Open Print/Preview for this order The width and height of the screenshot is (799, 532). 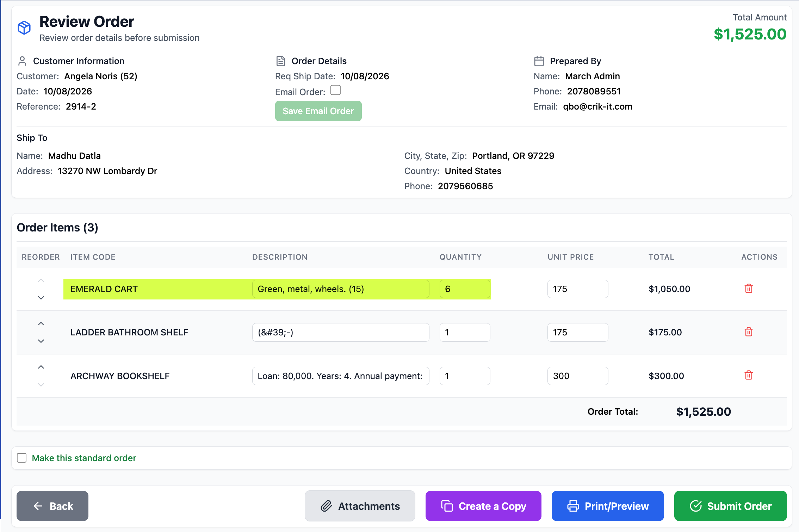coord(608,506)
